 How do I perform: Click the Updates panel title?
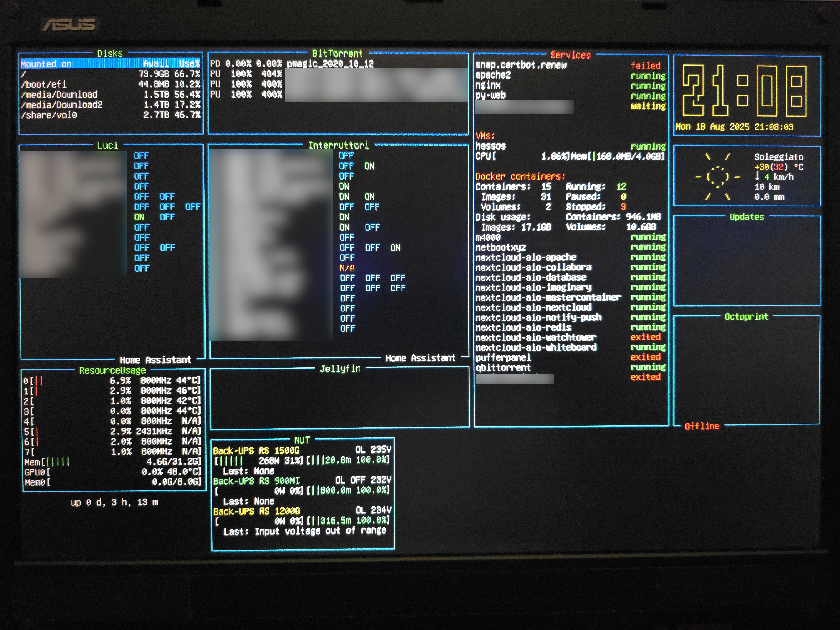click(x=747, y=217)
